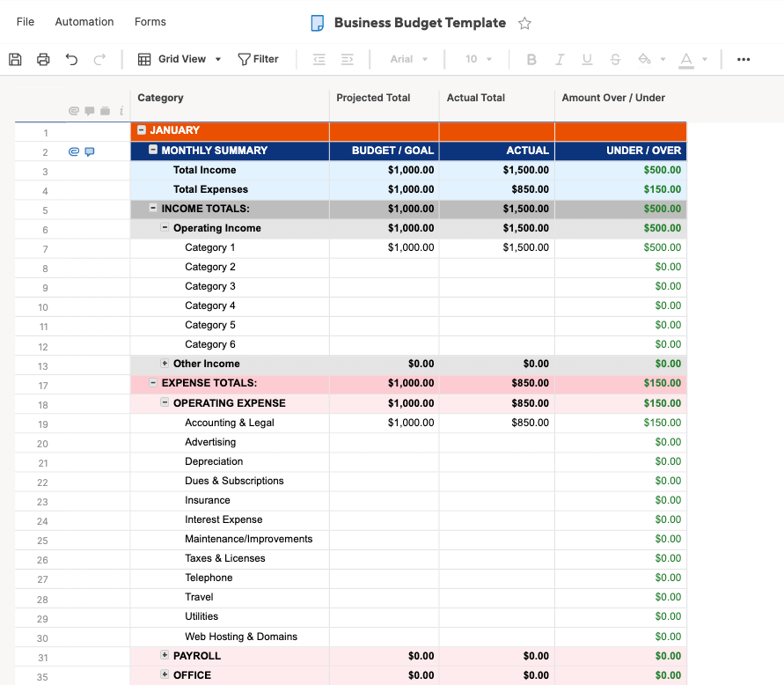Open the File menu
Viewport: 784px width, 685px height.
[26, 22]
